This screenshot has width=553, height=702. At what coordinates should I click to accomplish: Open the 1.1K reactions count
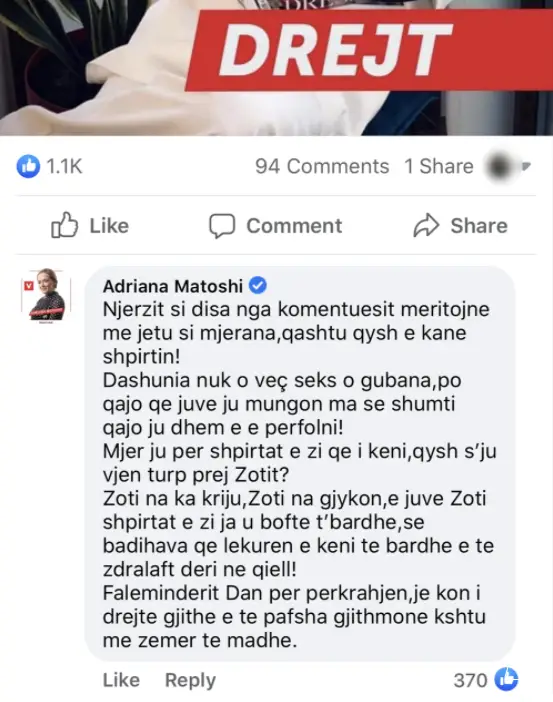[x=64, y=166]
